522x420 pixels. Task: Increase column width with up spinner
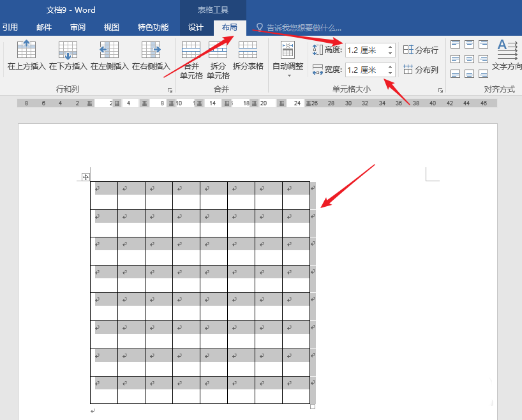(390, 67)
